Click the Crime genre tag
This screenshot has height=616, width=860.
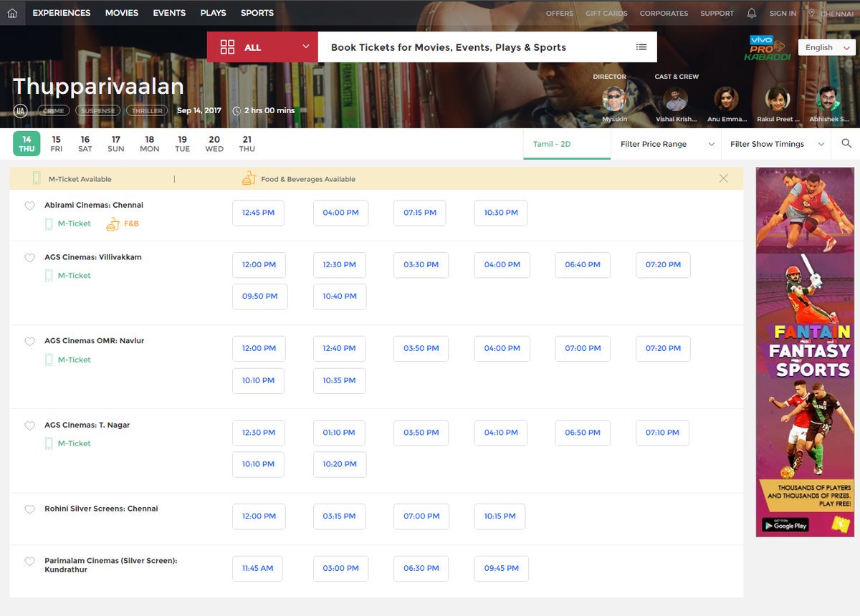coord(54,111)
